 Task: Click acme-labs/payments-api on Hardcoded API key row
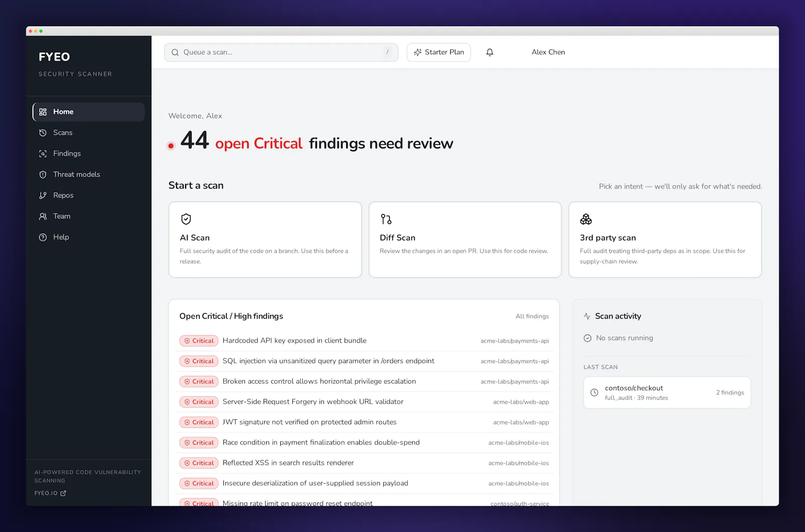click(515, 341)
